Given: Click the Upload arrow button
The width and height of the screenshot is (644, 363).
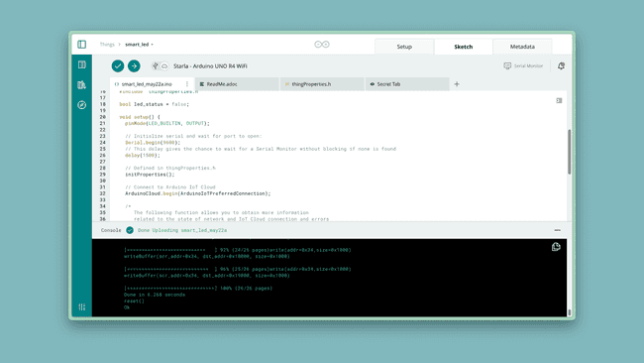Looking at the screenshot, I should [134, 65].
